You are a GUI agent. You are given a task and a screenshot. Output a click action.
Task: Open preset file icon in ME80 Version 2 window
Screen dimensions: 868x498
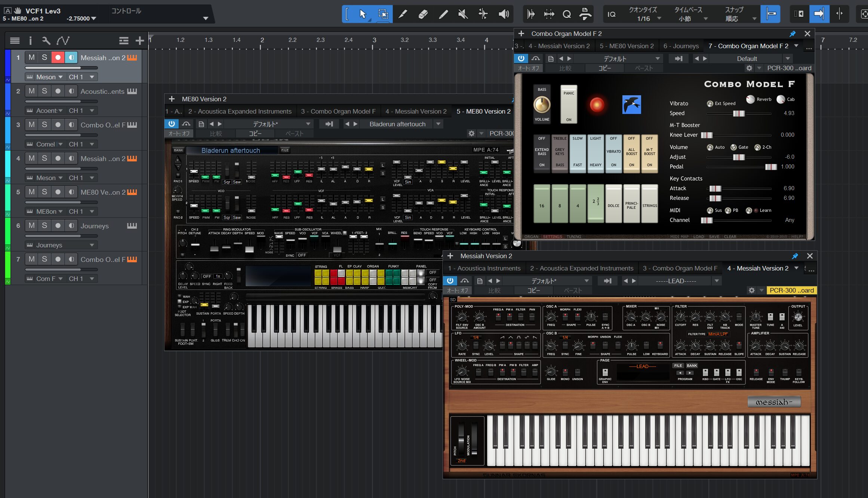201,124
